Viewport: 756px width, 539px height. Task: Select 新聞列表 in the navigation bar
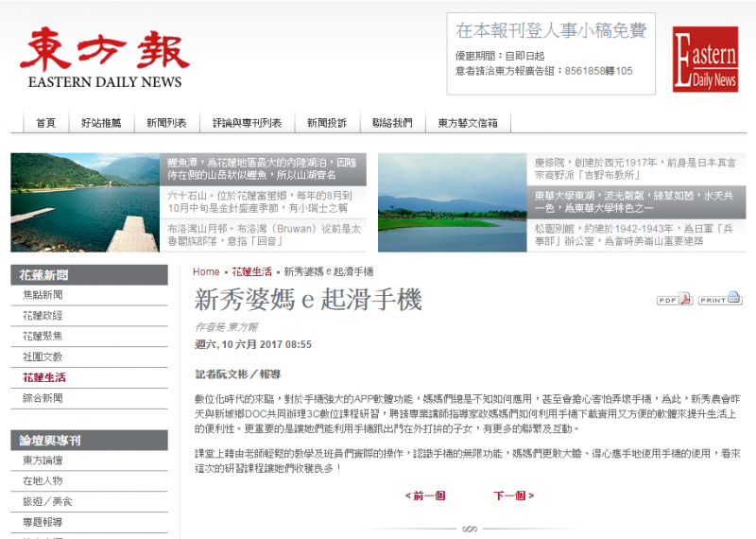click(166, 123)
